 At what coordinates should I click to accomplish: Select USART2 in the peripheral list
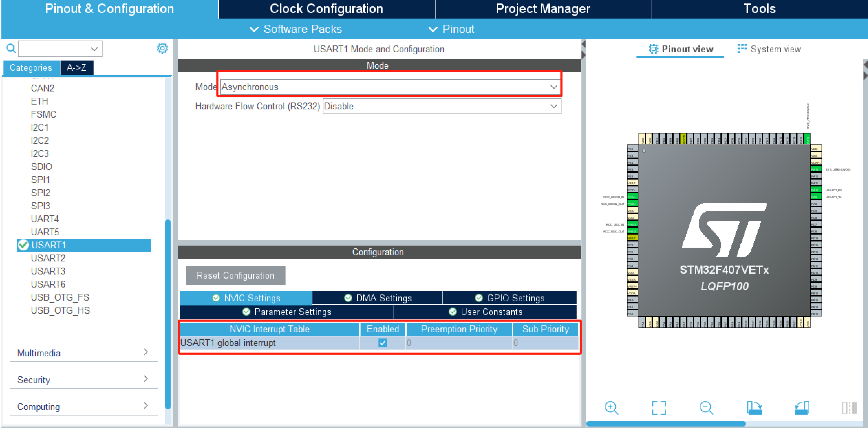point(48,258)
